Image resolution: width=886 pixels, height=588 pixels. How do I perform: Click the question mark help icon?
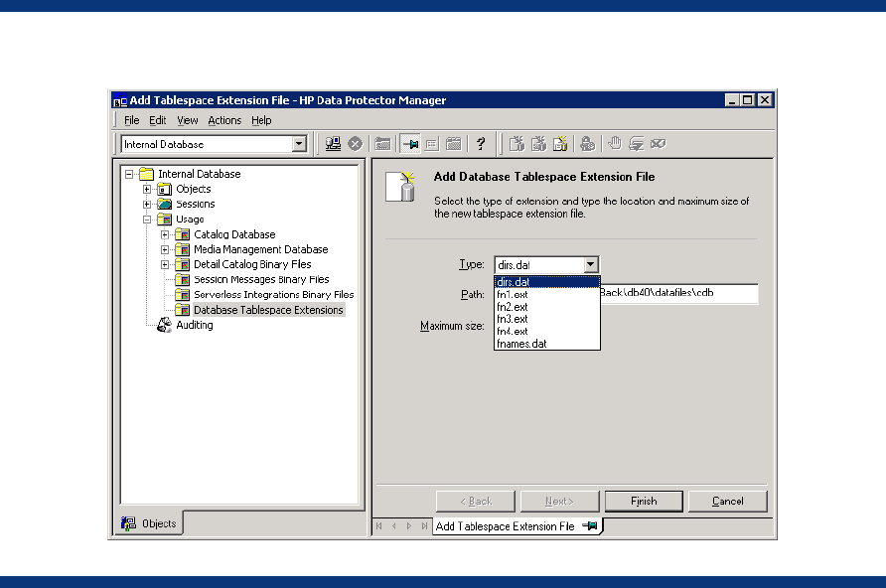tap(481, 144)
